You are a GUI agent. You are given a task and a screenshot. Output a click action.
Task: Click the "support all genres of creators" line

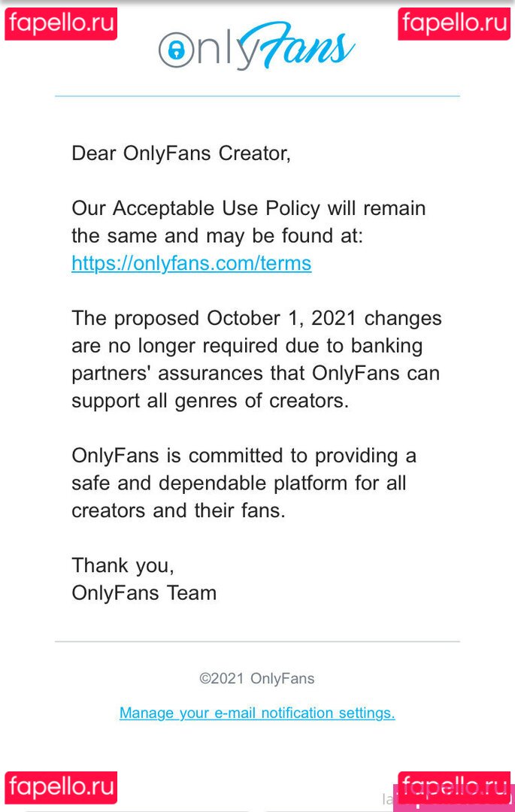point(210,400)
